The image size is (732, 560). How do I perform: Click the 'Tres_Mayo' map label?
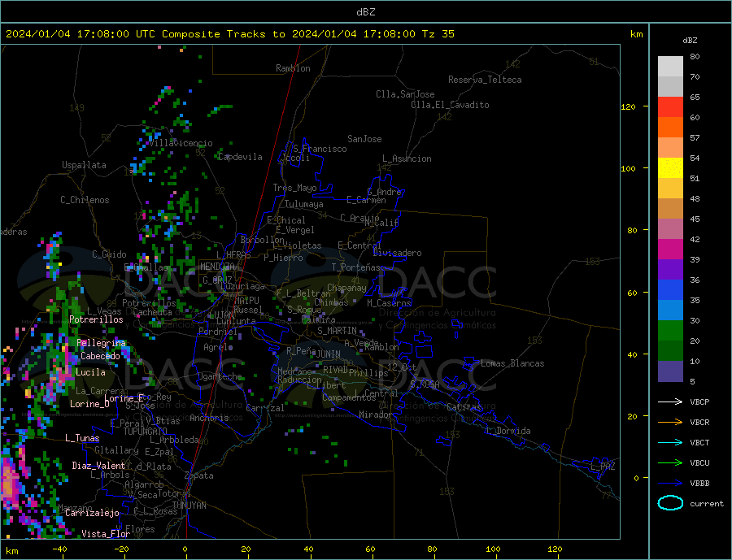point(295,188)
